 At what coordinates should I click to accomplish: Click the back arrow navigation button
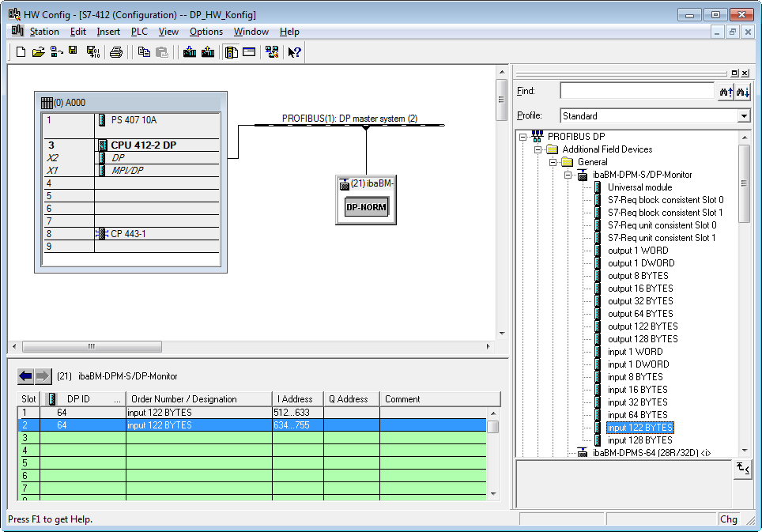(25, 375)
